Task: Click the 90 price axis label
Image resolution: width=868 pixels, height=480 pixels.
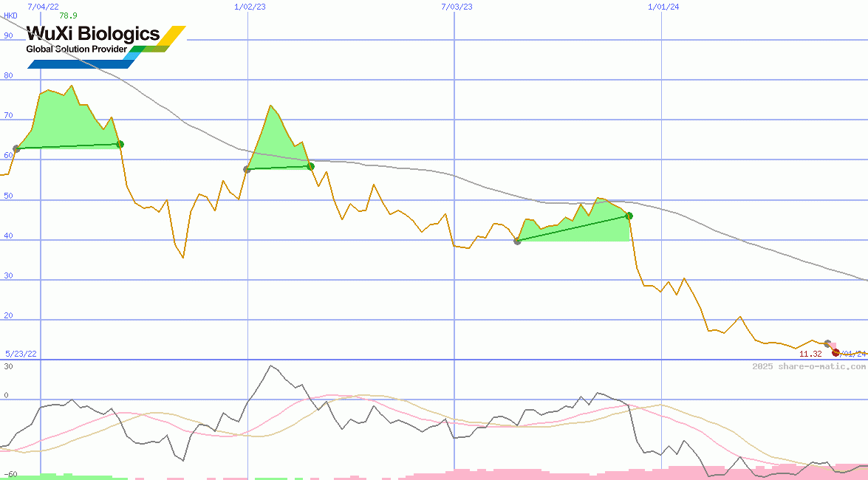Action: [x=8, y=35]
